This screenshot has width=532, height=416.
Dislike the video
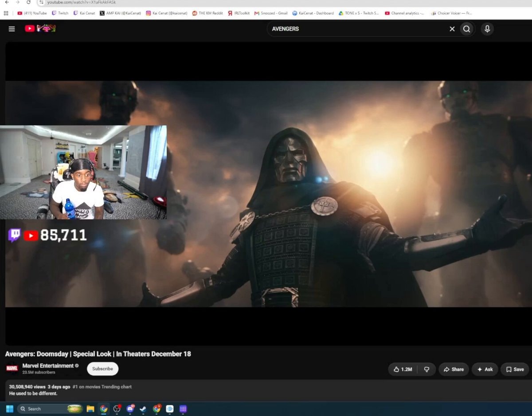click(x=426, y=369)
